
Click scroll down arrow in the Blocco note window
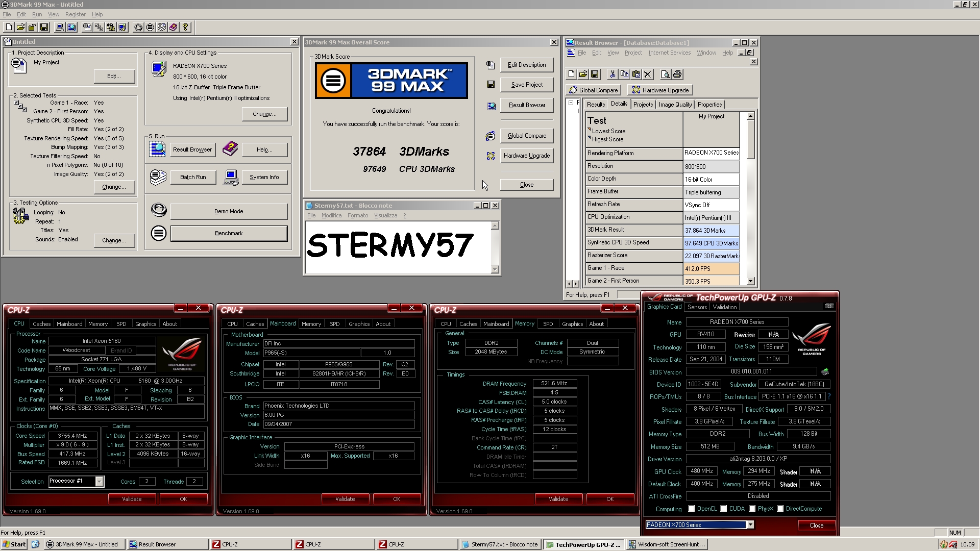click(495, 269)
